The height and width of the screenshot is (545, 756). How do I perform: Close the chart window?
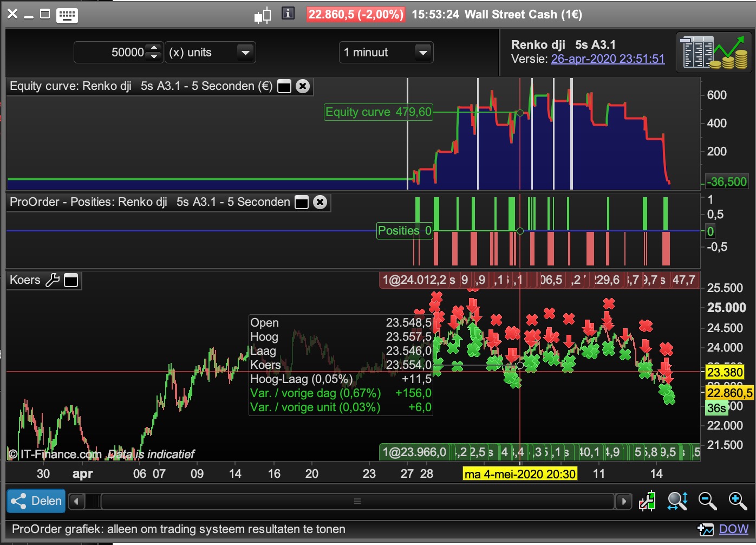(x=12, y=14)
